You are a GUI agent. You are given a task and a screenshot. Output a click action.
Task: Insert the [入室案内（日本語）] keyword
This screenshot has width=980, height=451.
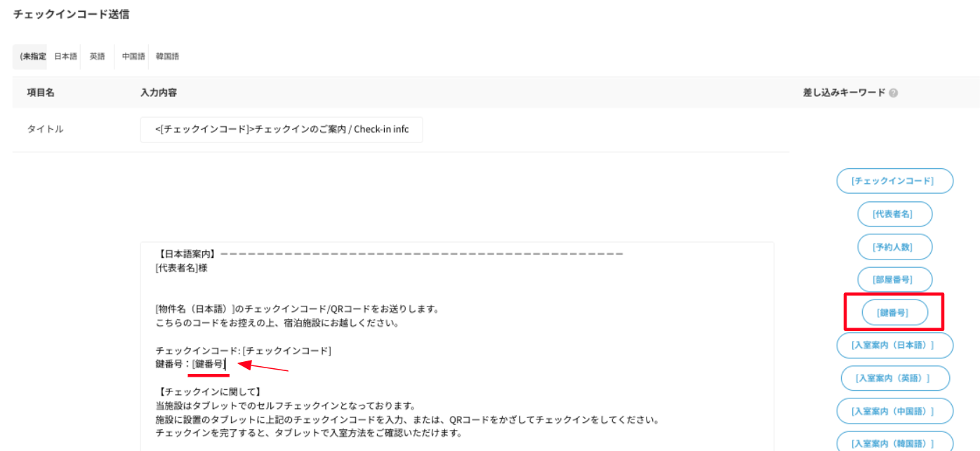(x=894, y=345)
